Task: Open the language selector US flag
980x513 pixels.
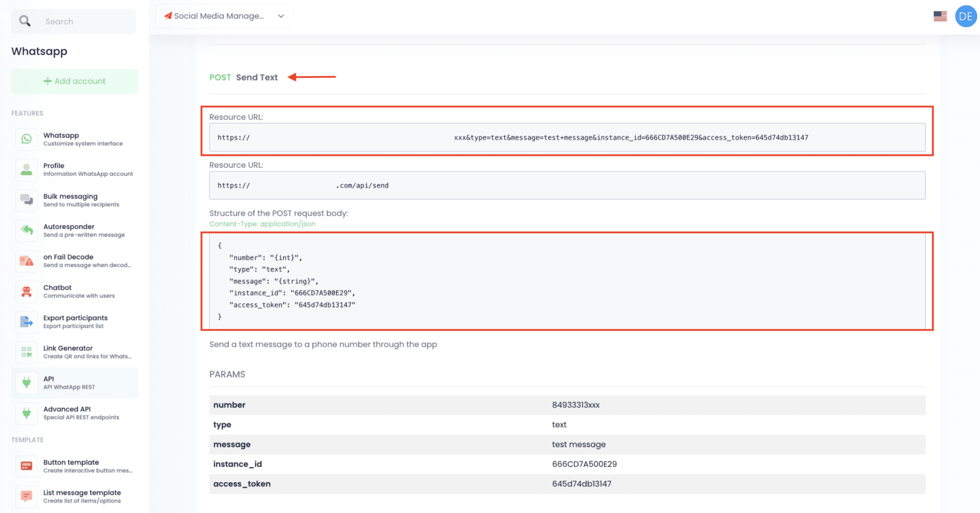Action: [940, 16]
